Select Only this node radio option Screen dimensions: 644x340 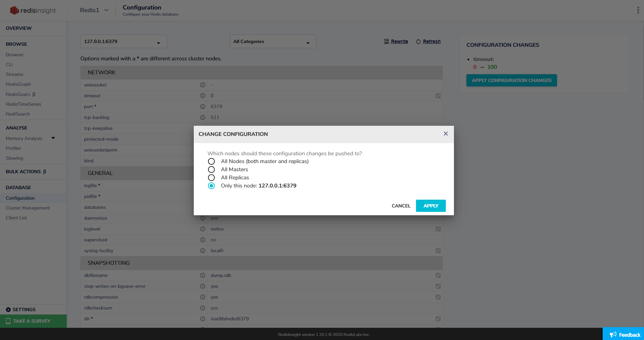click(x=211, y=186)
